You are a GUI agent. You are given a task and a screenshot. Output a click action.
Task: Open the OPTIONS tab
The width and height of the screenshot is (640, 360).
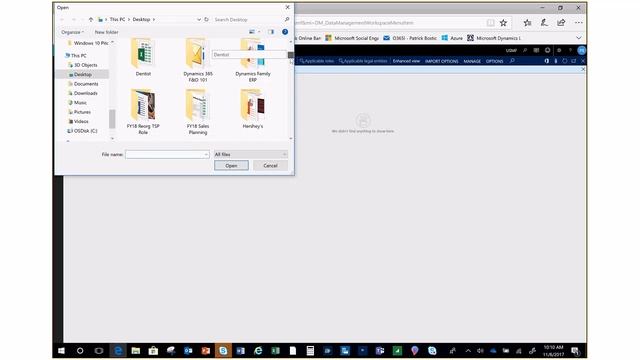(x=494, y=61)
